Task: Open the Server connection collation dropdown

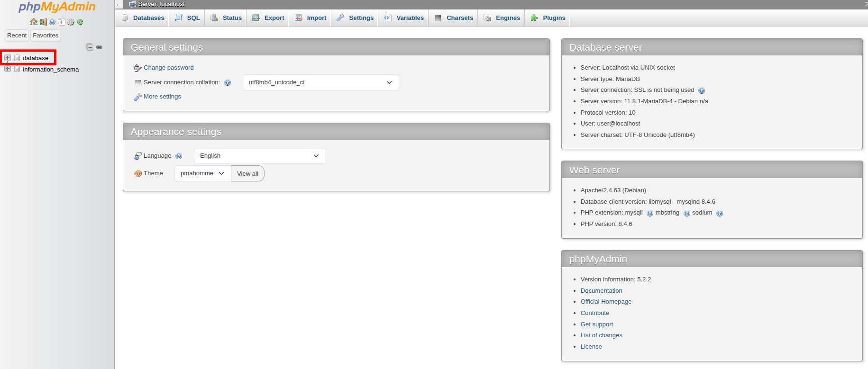Action: (320, 82)
